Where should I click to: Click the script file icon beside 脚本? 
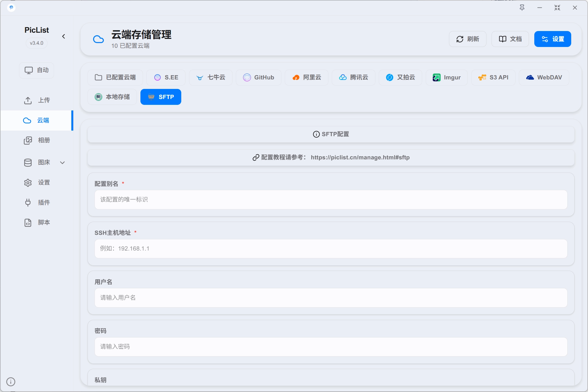coord(28,223)
